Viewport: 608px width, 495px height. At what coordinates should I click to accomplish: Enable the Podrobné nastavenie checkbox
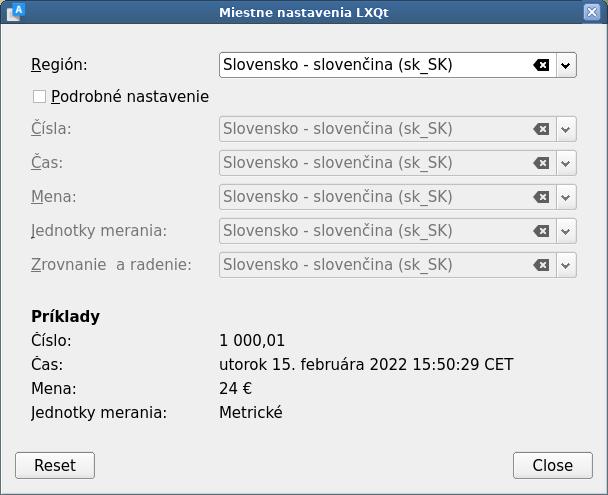39,97
